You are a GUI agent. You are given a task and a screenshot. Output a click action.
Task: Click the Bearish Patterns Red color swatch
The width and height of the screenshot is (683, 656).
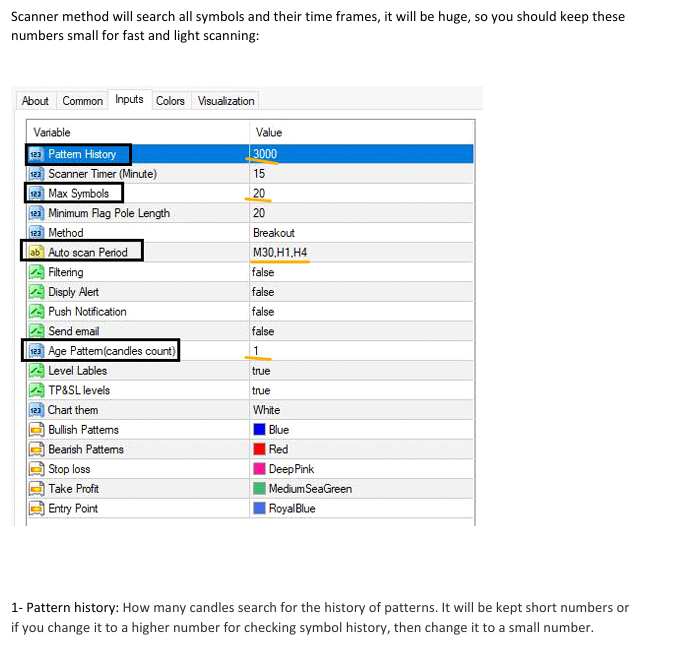point(259,450)
